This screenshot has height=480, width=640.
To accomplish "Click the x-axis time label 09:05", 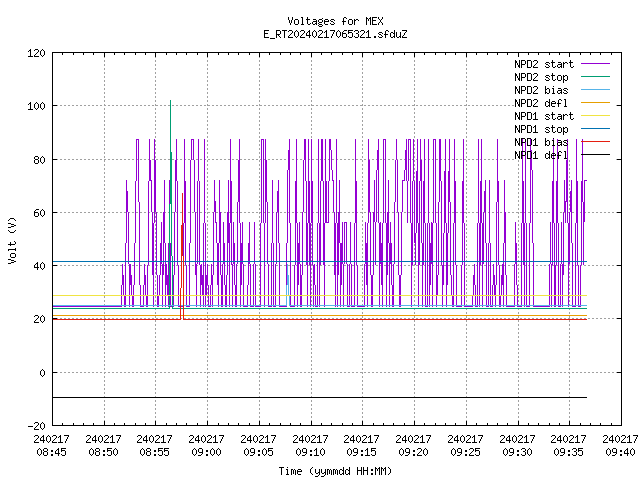I will tap(258, 453).
